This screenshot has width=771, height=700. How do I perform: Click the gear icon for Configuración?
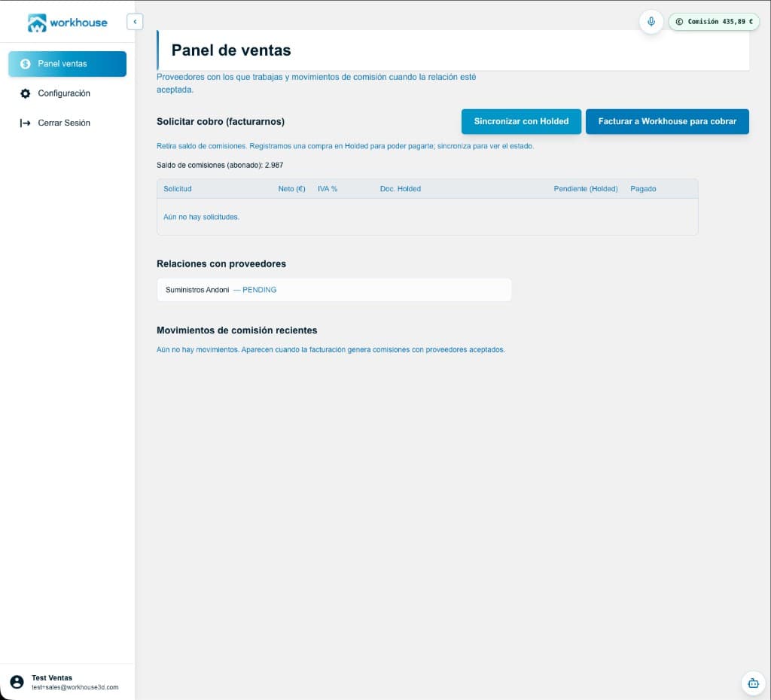pyautogui.click(x=25, y=93)
